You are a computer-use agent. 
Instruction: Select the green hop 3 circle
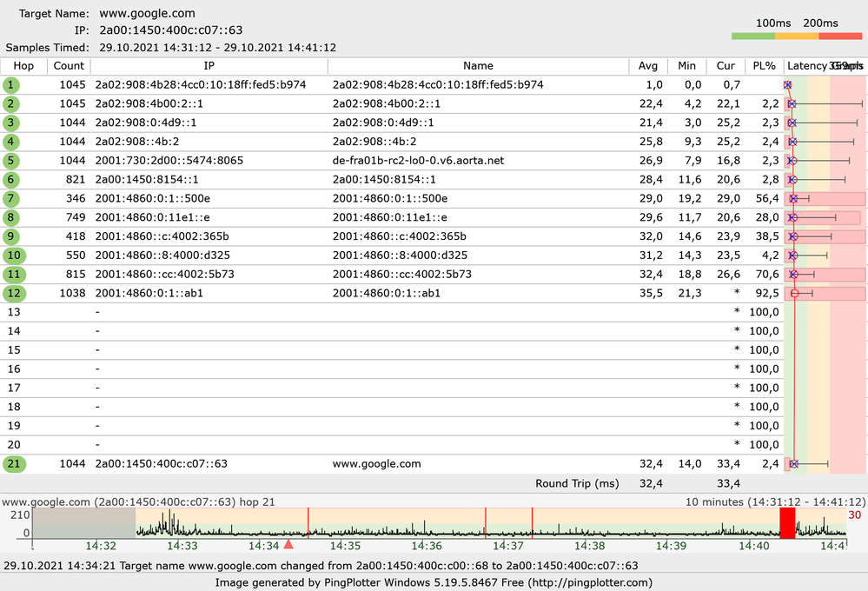click(x=11, y=123)
